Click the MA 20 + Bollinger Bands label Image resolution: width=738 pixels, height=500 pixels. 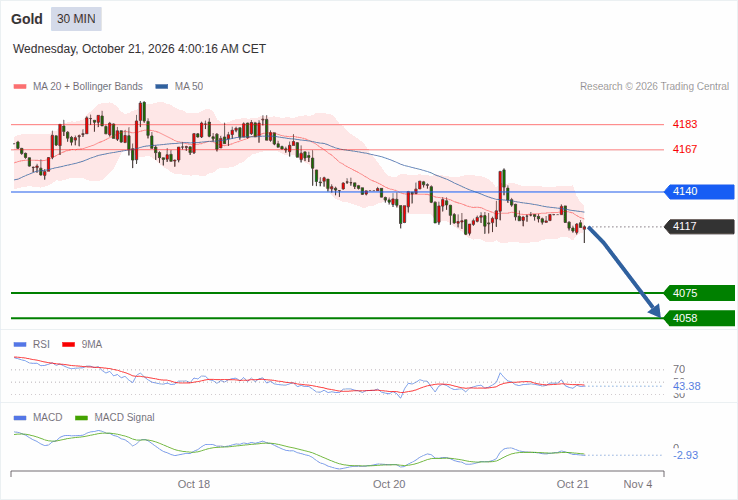(88, 87)
